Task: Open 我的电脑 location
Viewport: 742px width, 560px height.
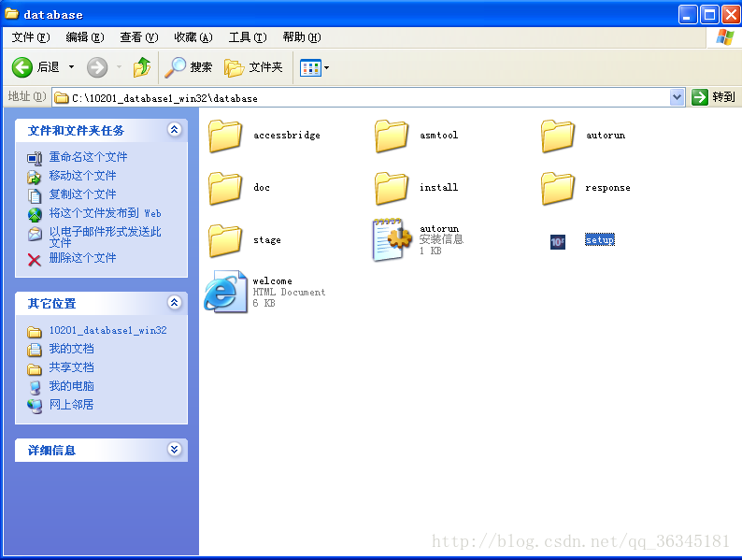Action: pyautogui.click(x=71, y=386)
